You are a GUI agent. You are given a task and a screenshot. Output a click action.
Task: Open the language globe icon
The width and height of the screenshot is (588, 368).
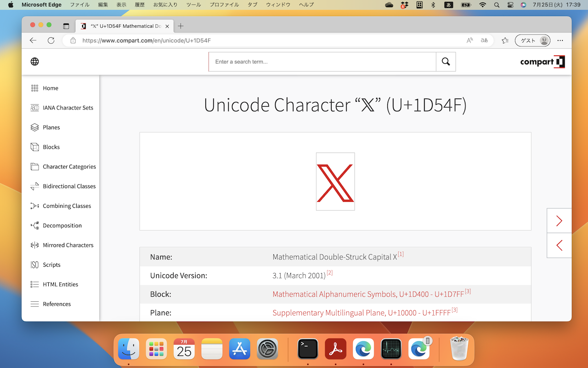pyautogui.click(x=34, y=62)
